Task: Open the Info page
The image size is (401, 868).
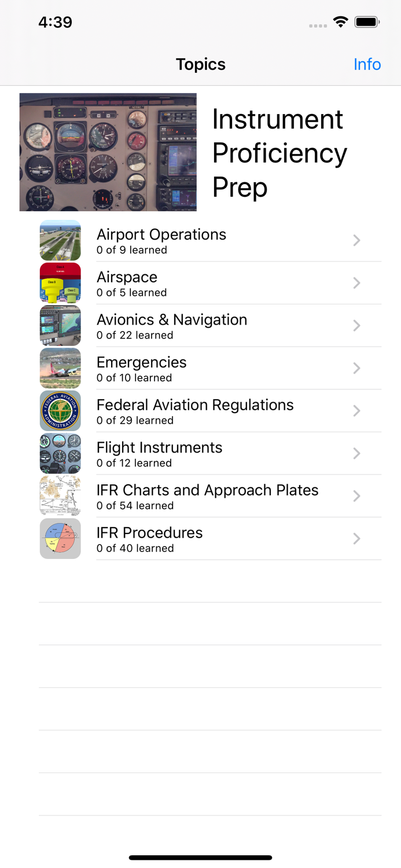Action: [x=367, y=64]
